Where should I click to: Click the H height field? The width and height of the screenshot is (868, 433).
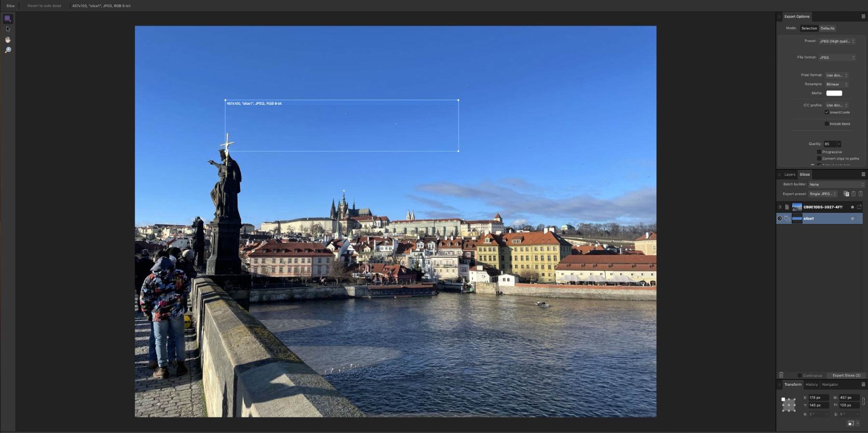tap(849, 405)
